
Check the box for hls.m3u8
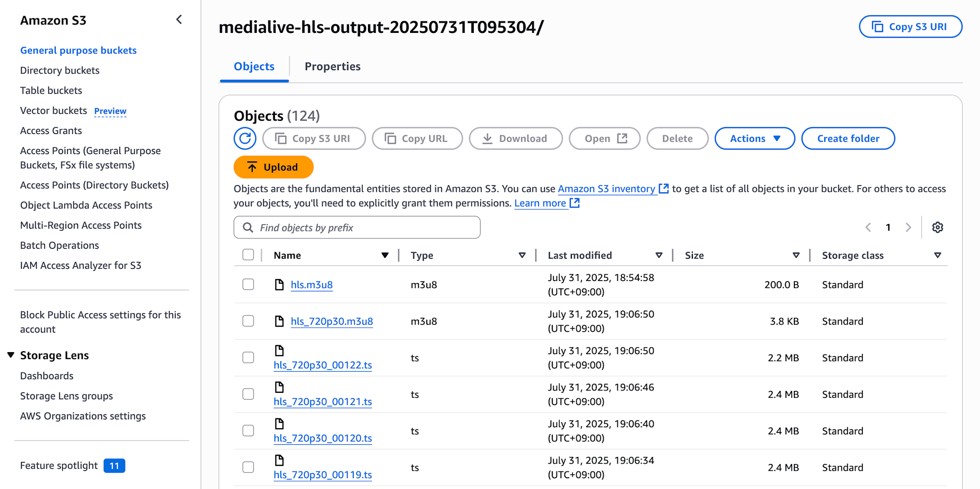click(x=248, y=284)
